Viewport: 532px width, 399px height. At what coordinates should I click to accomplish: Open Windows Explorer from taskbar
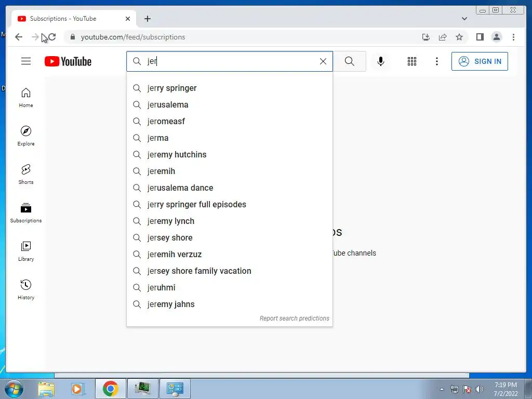[x=46, y=389]
